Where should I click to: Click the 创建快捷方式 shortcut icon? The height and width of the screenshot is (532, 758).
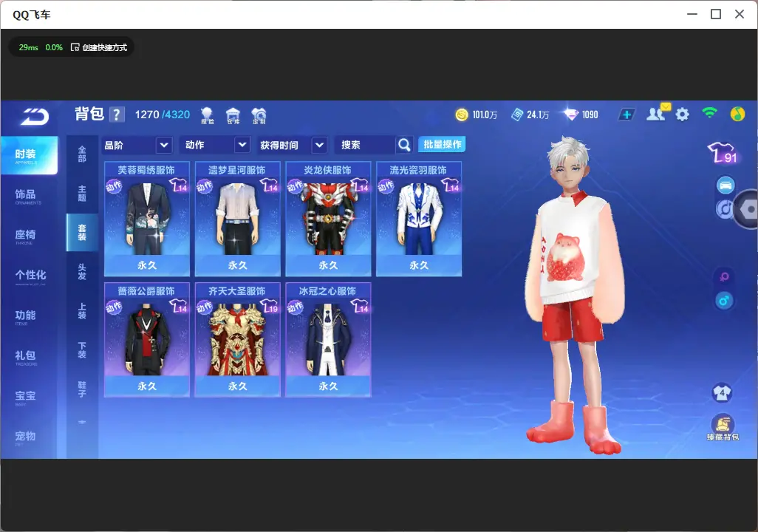75,47
